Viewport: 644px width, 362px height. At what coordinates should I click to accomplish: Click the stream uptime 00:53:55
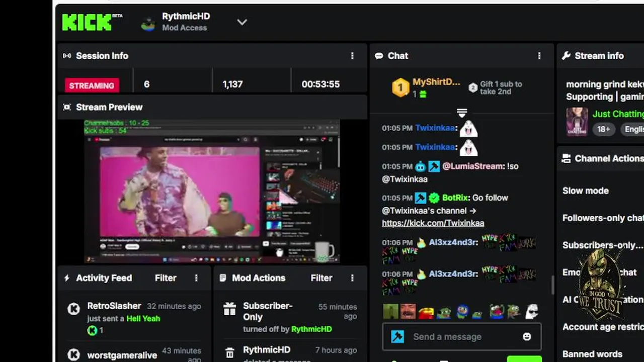(x=320, y=84)
